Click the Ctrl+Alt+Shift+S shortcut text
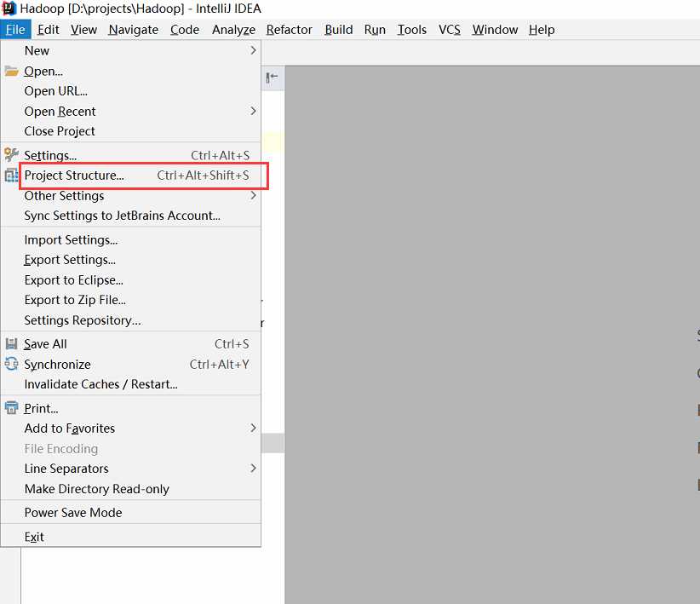Screen dimensions: 700x604 (x=204, y=175)
